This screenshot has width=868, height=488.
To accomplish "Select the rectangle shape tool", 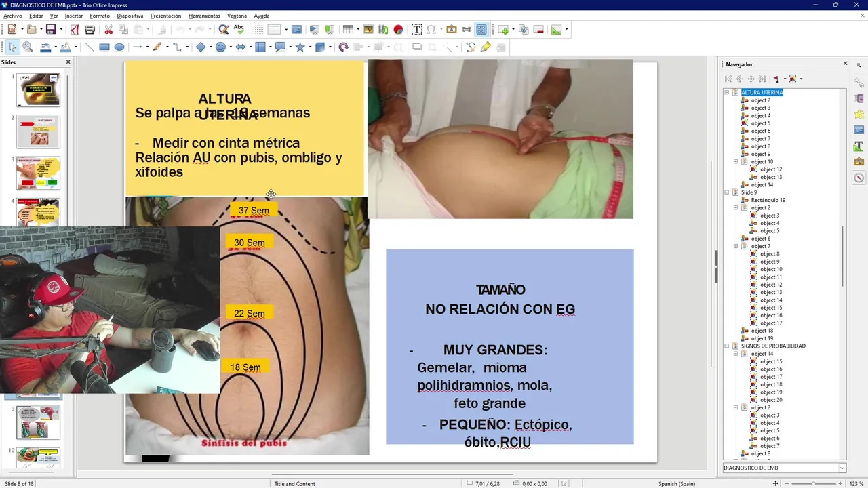I will point(104,47).
